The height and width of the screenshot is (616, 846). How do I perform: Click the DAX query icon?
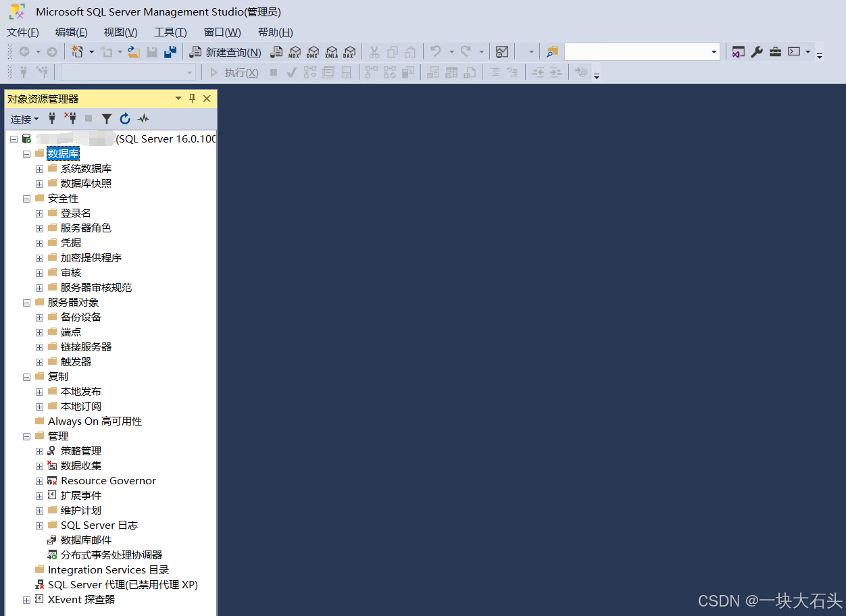point(349,52)
